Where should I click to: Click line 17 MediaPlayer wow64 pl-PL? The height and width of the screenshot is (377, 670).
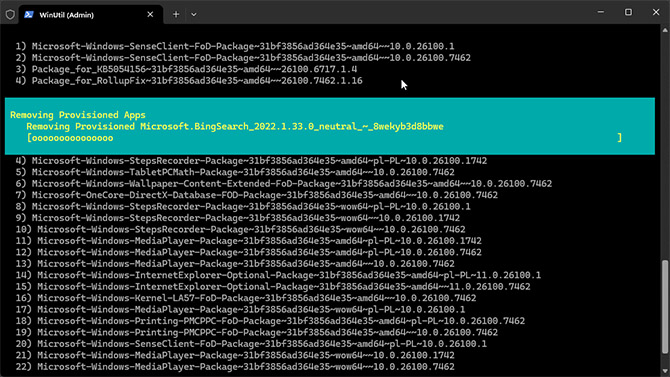[240, 309]
